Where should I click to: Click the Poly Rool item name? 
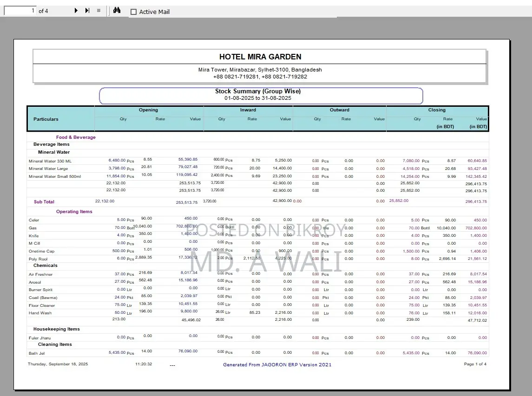[38, 259]
